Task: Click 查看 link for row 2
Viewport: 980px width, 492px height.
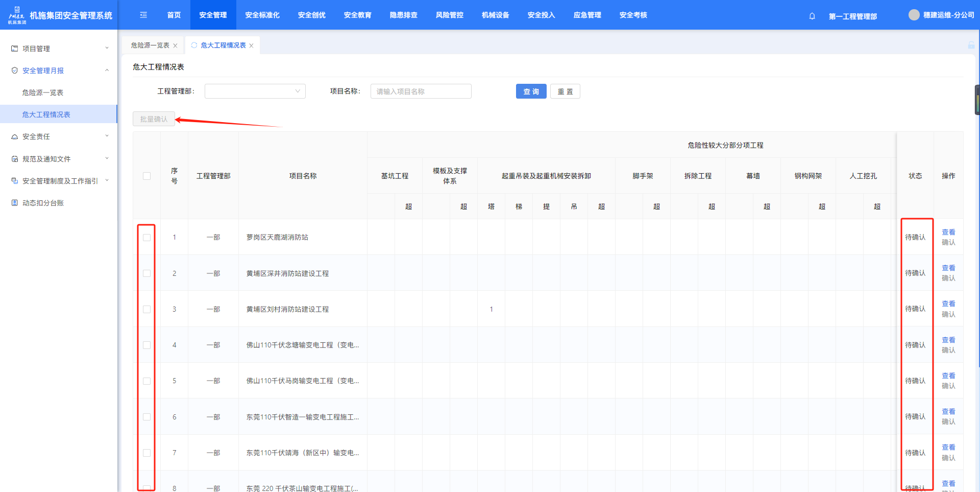Action: coord(948,268)
